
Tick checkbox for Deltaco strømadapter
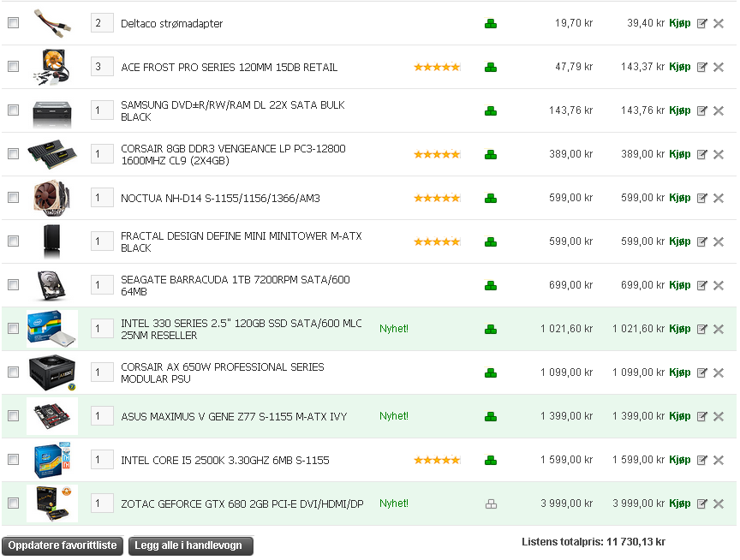(x=13, y=22)
